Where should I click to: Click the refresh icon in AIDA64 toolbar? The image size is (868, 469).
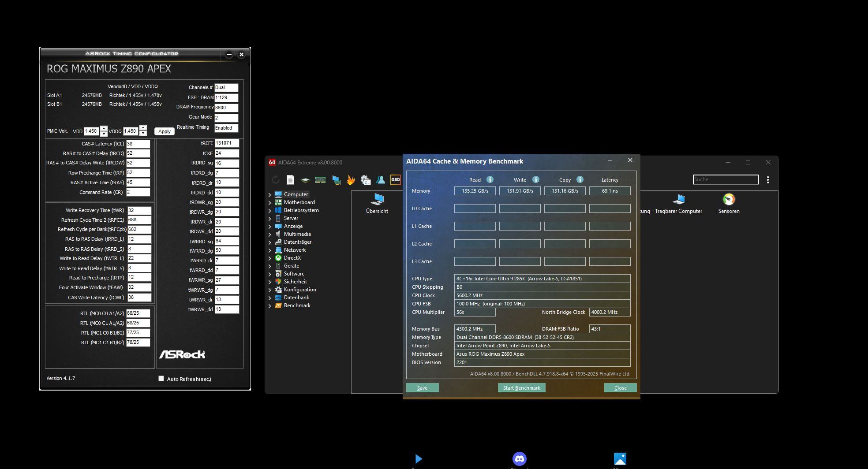[276, 180]
